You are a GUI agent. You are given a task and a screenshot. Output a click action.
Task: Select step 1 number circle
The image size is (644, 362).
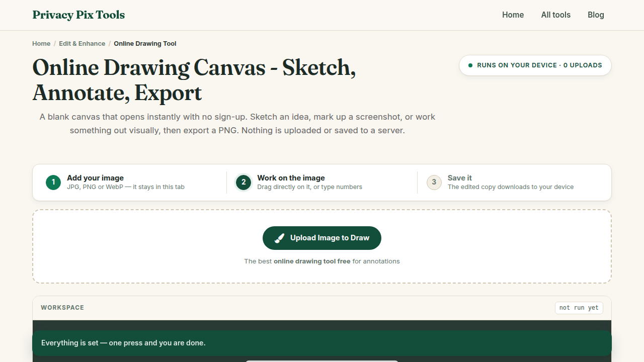point(53,183)
